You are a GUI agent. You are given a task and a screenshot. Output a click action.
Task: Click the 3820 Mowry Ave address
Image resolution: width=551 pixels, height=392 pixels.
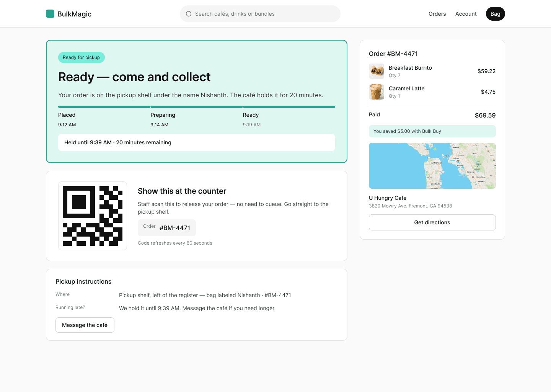click(411, 206)
